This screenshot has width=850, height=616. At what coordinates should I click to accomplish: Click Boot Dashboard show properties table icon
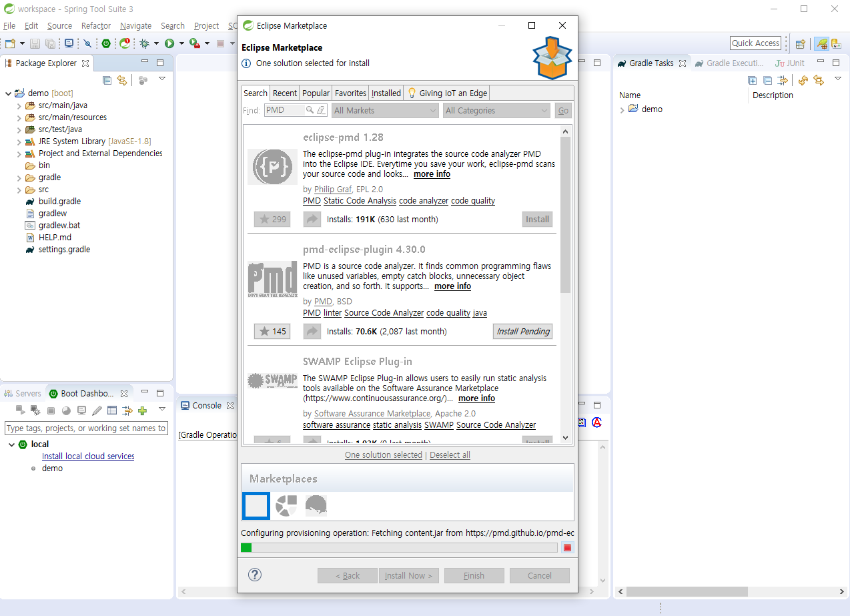(x=112, y=410)
